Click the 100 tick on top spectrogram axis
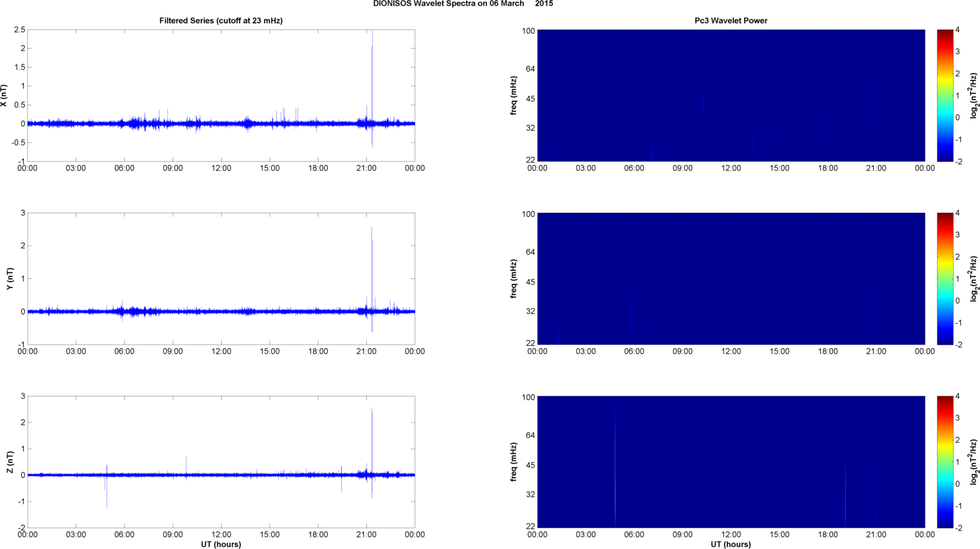 pyautogui.click(x=528, y=31)
